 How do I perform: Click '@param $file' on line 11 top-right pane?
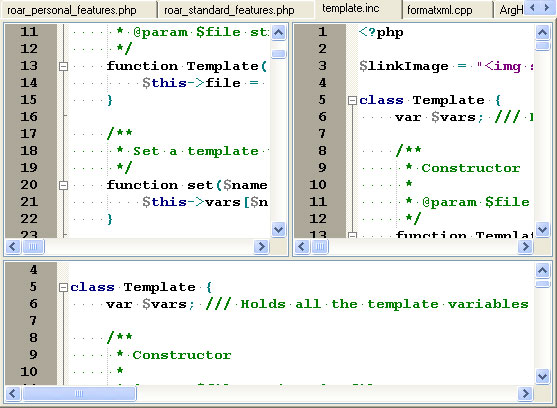pos(476,202)
